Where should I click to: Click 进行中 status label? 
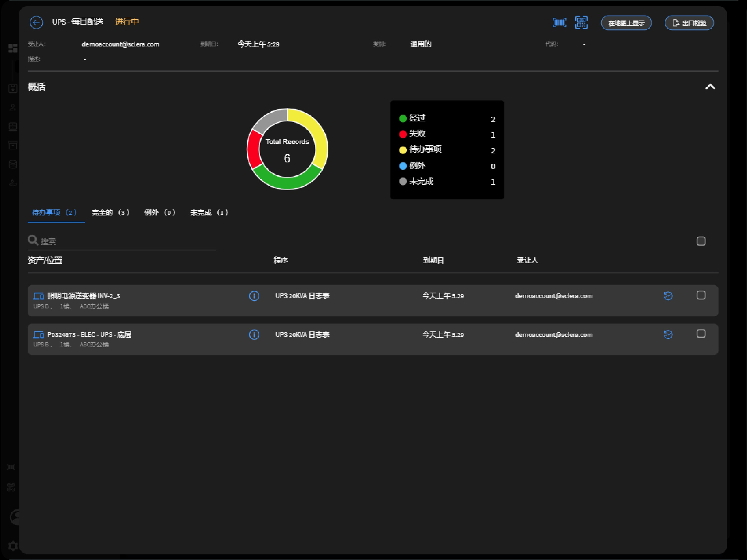coord(127,22)
